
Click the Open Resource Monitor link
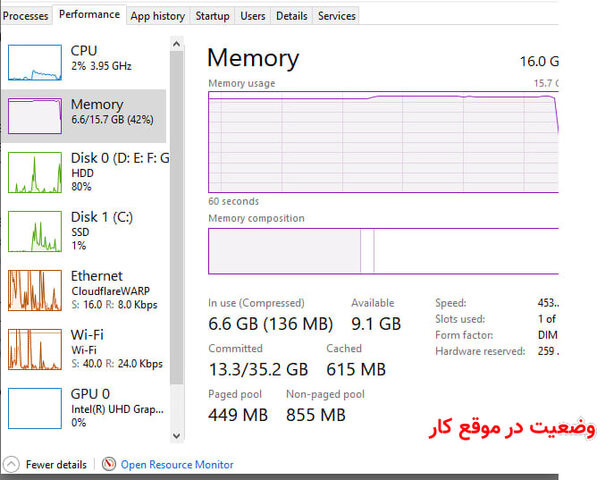pos(177,464)
